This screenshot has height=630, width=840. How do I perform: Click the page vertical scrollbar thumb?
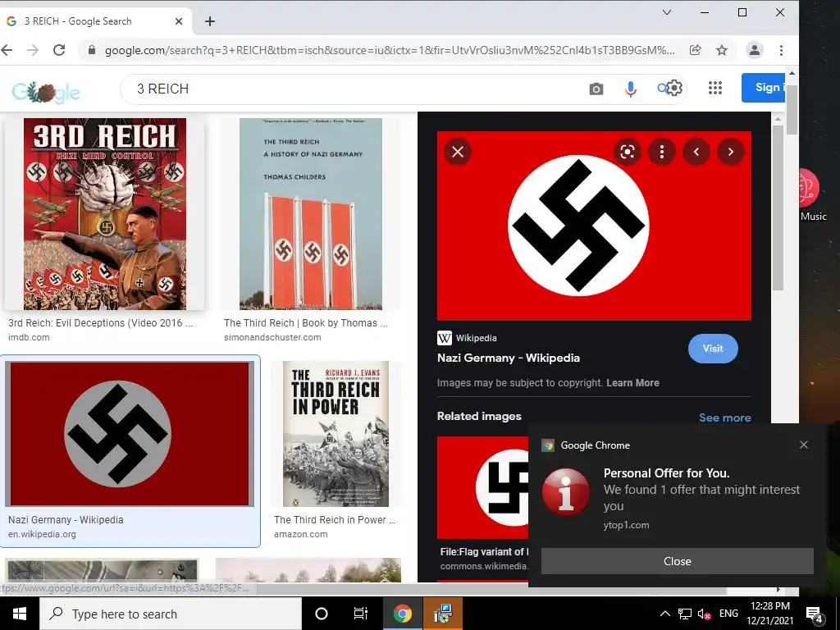click(792, 110)
